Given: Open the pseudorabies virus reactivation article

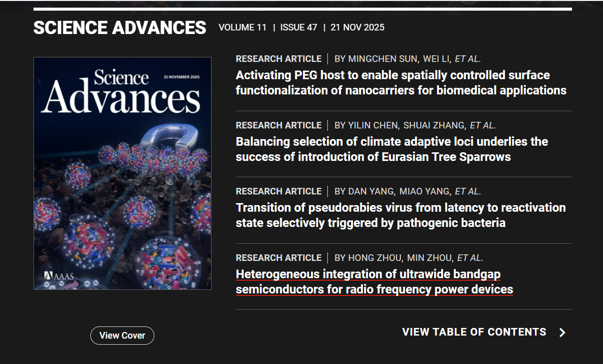Looking at the screenshot, I should (x=400, y=215).
